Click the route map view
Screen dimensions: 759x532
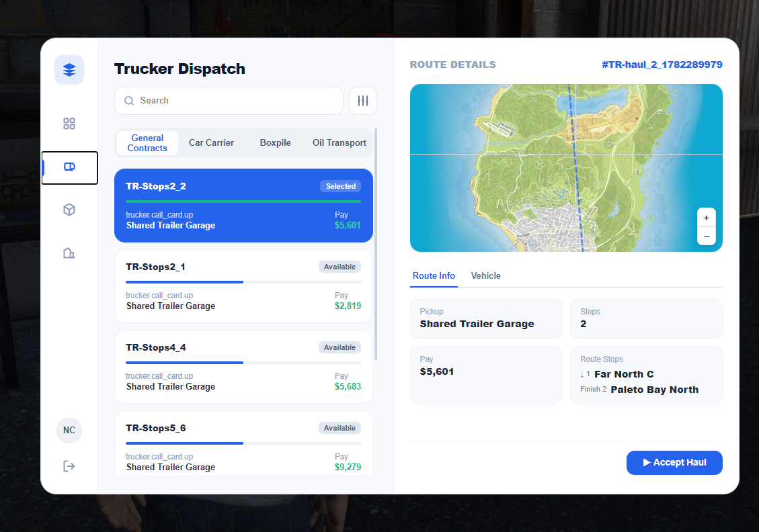(566, 168)
